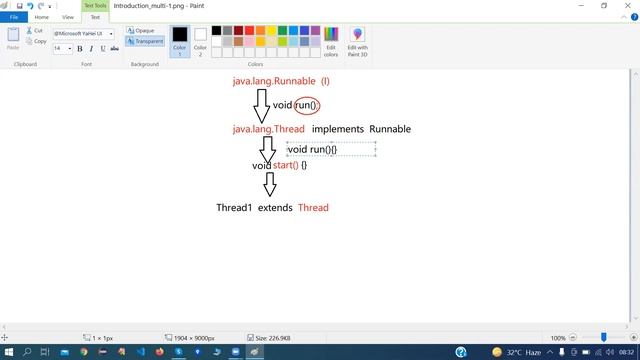Copy the selected text
Viewport: 640px width, 360px height.
click(x=36, y=41)
